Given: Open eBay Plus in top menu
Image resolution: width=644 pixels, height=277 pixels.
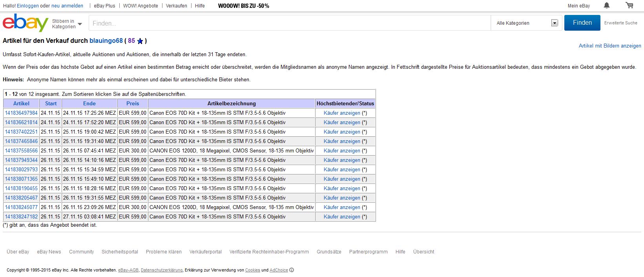Looking at the screenshot, I should [x=104, y=6].
